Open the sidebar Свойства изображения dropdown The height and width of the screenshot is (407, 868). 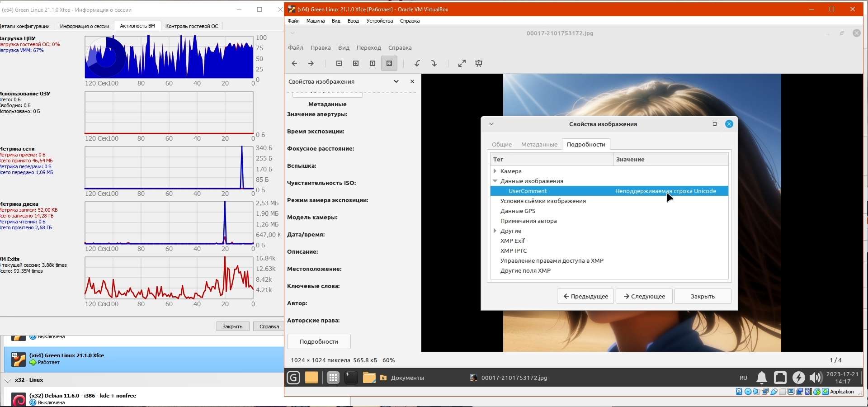(396, 81)
